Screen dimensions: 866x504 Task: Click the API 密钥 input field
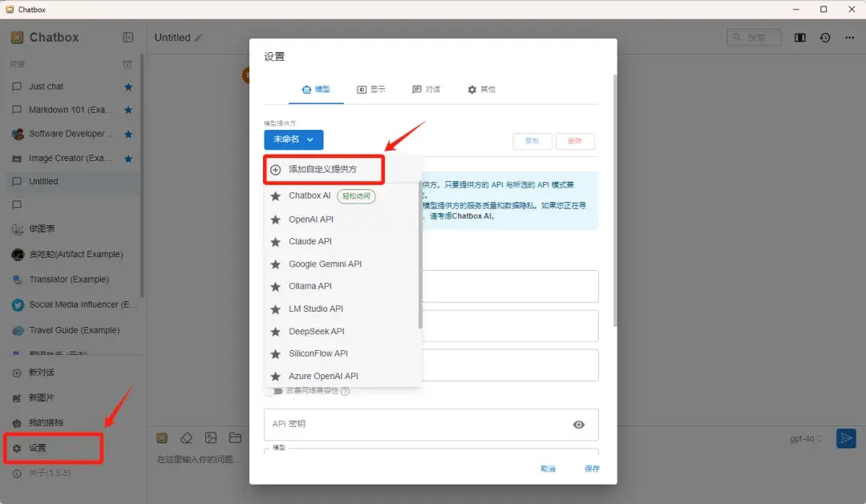click(431, 425)
